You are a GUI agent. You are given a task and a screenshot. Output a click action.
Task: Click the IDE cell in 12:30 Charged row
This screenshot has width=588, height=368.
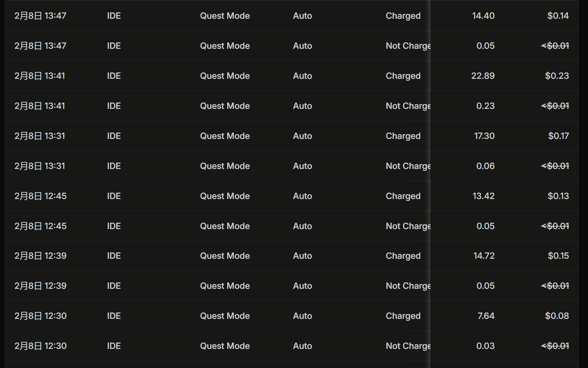coord(114,316)
